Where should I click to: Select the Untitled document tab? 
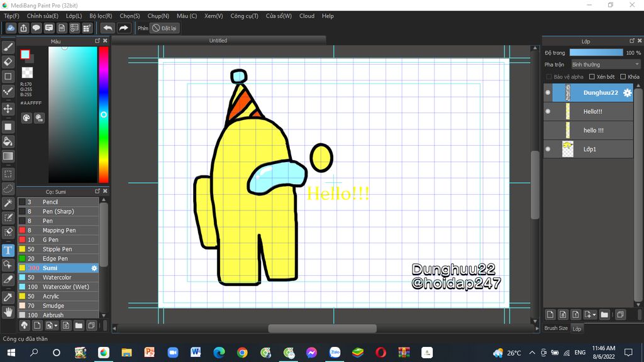[218, 40]
